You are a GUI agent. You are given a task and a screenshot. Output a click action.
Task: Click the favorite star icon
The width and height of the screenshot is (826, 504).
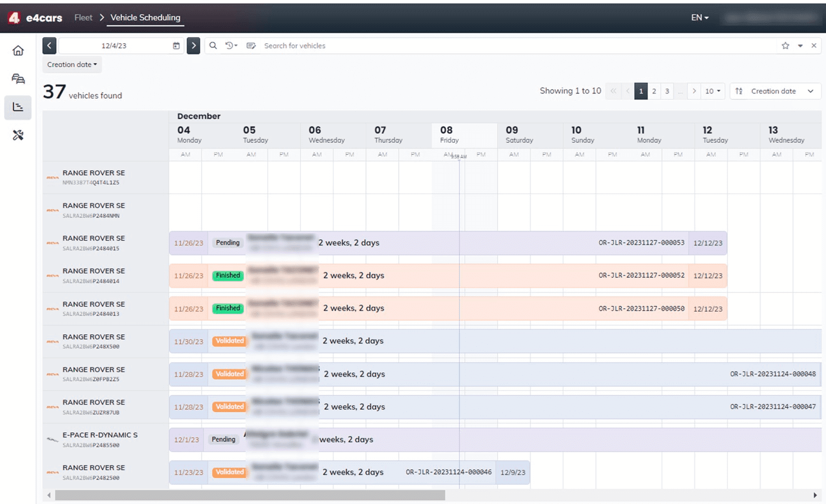785,46
